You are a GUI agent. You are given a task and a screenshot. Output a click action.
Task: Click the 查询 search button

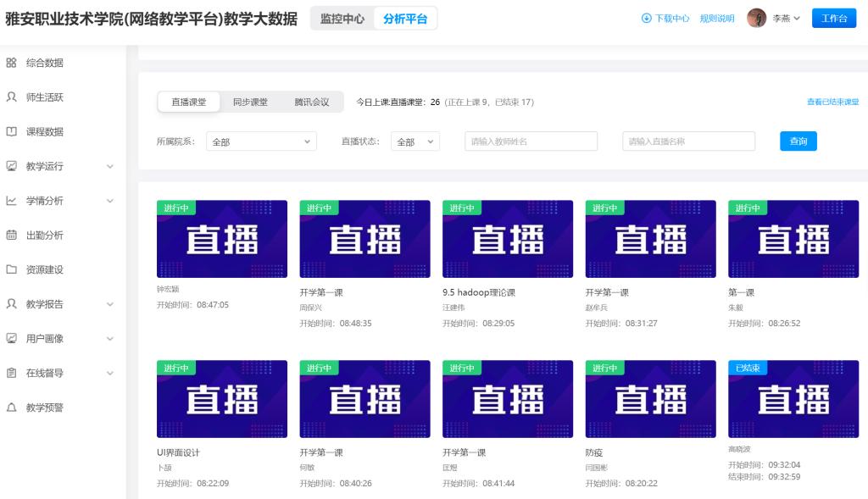[x=798, y=141]
